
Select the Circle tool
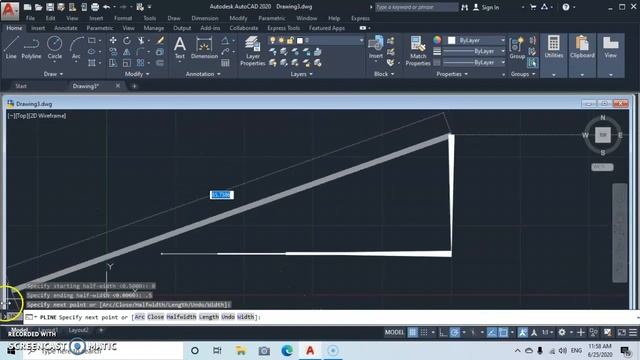pos(54,48)
